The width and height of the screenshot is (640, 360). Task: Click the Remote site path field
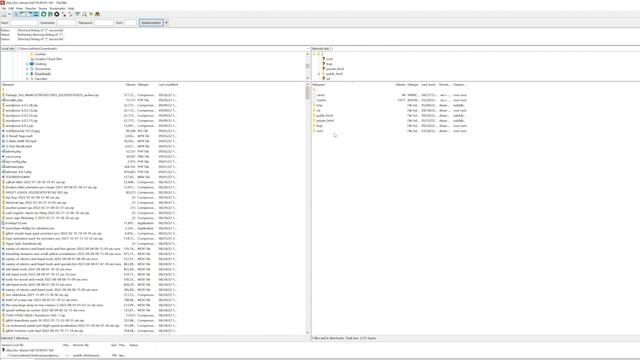pos(484,49)
